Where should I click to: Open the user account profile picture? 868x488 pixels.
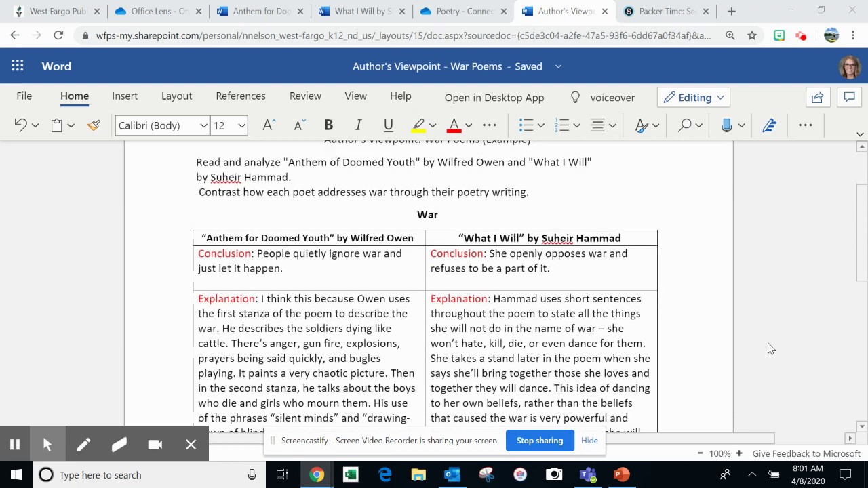pyautogui.click(x=849, y=66)
